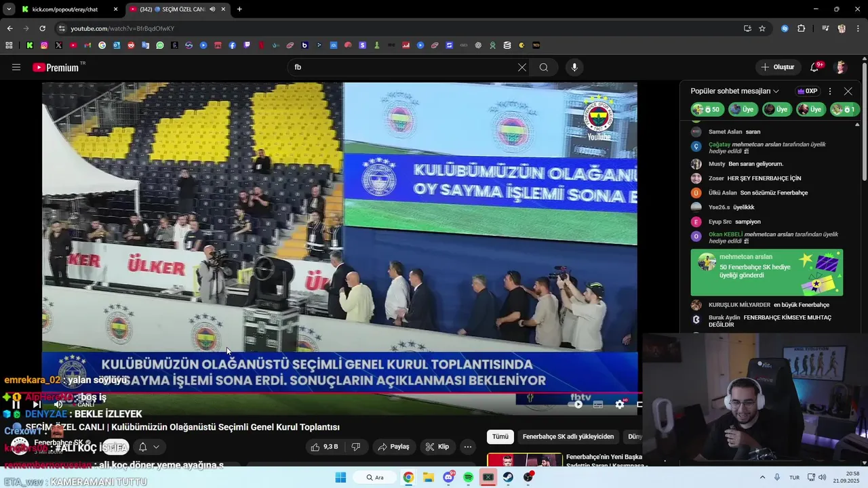The height and width of the screenshot is (488, 868).
Task: Open the Shazam extension
Action: click(x=785, y=28)
